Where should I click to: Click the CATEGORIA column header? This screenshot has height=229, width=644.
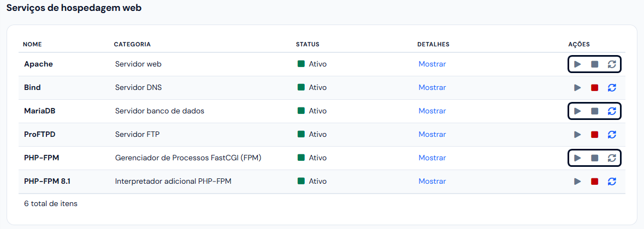coord(132,44)
